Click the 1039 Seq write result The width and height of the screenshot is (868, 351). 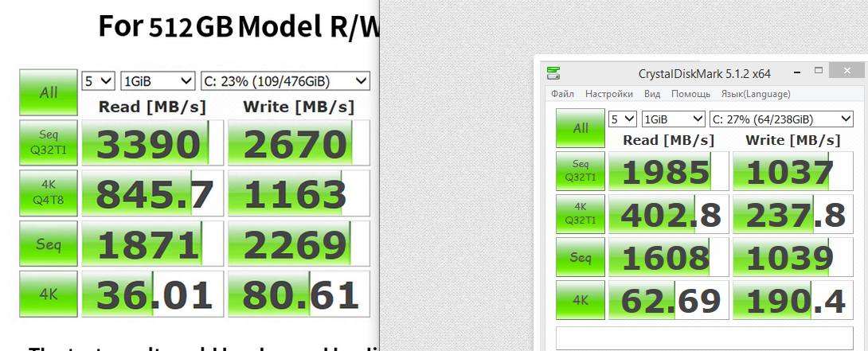[792, 257]
